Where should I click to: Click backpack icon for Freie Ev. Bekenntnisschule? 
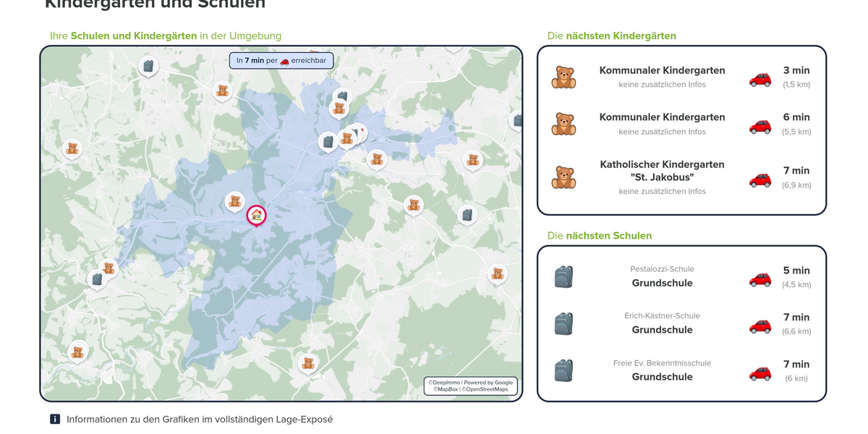[x=563, y=370]
